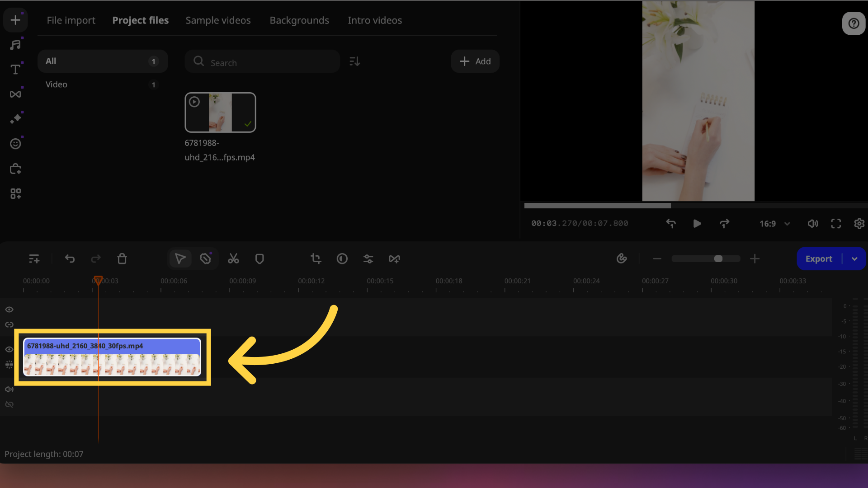Expand the sort/filter options dropdown
This screenshot has height=488, width=868.
tap(355, 61)
